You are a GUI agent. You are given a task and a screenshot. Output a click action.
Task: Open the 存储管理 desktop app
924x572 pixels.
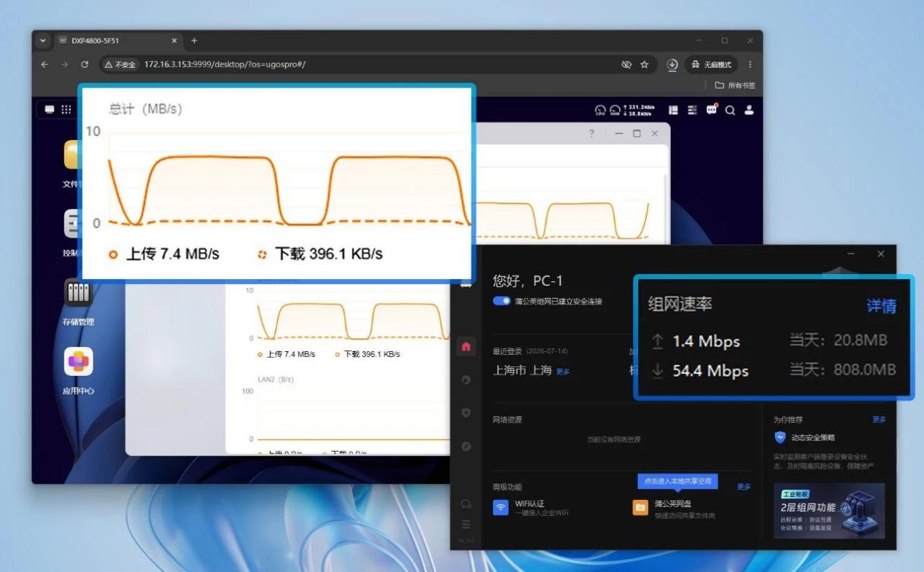78,293
